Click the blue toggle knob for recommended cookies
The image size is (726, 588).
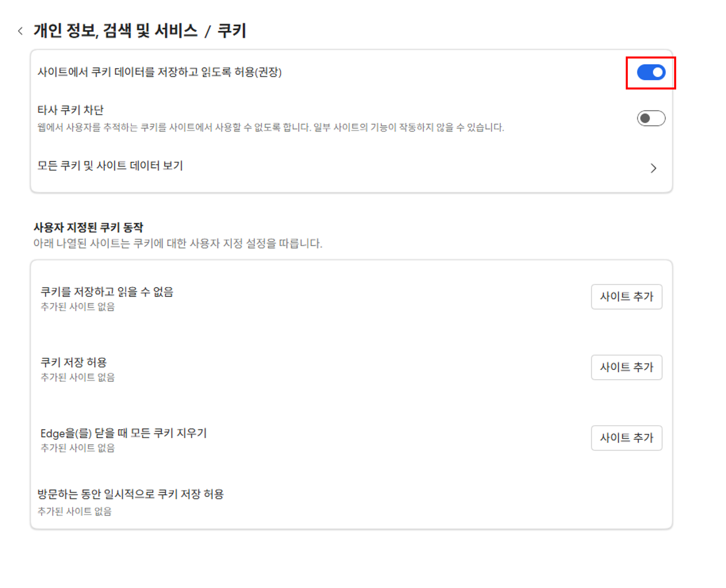pos(658,72)
